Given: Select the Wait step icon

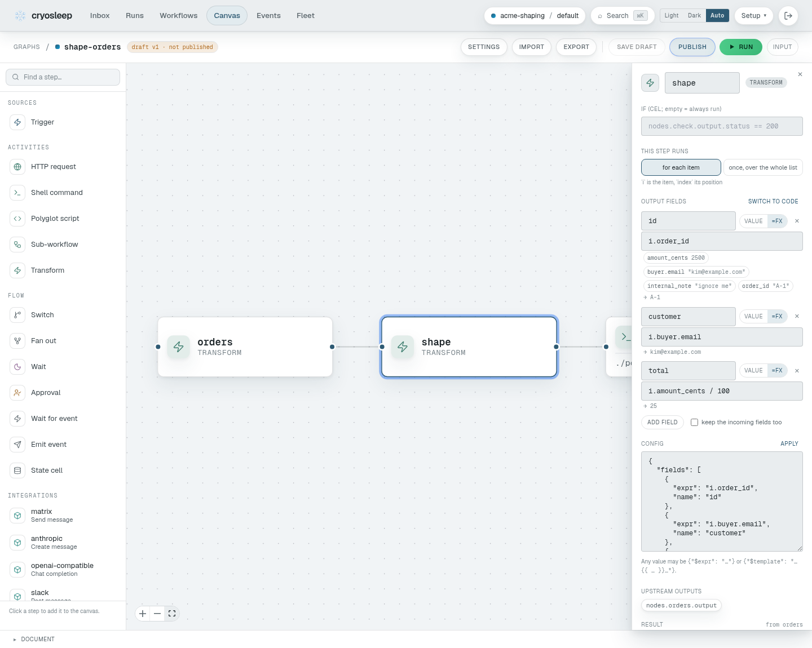Looking at the screenshot, I should tap(17, 367).
